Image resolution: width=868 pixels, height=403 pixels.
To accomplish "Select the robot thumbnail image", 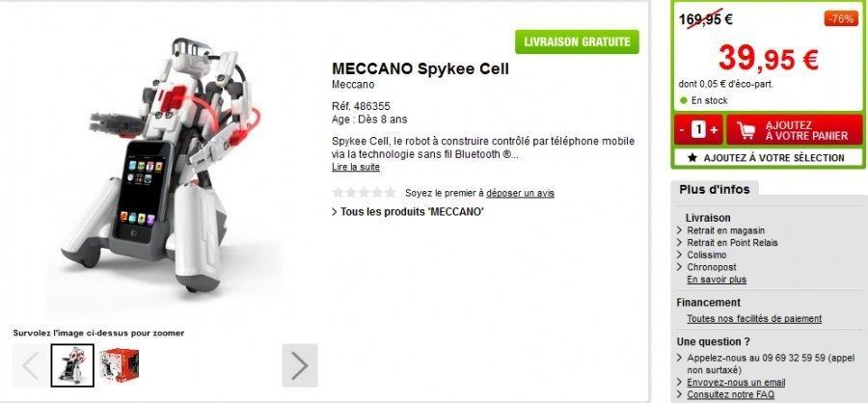I will (72, 365).
